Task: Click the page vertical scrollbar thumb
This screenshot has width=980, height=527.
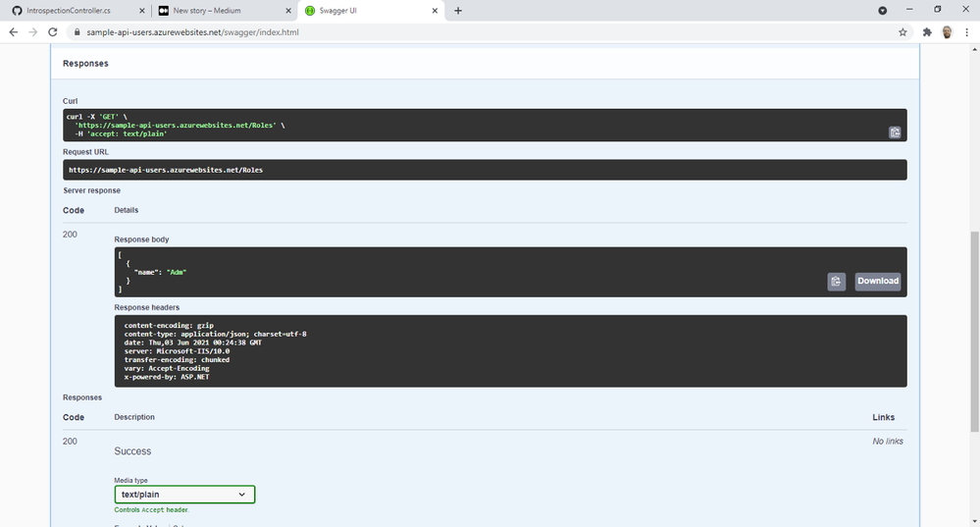Action: [974, 332]
